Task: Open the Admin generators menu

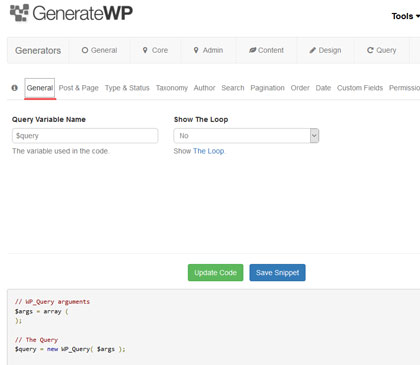Action: tap(208, 50)
